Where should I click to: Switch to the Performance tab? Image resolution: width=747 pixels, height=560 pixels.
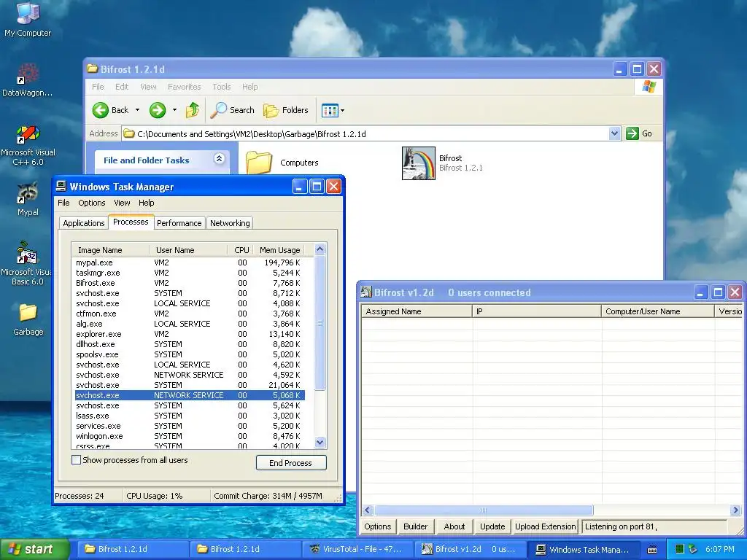pyautogui.click(x=179, y=223)
